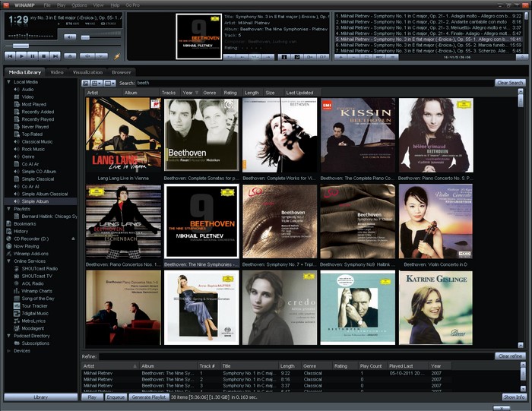This screenshot has width=532, height=411.
Task: Select playlist entry Marcia funebre track 6
Action: (429, 45)
